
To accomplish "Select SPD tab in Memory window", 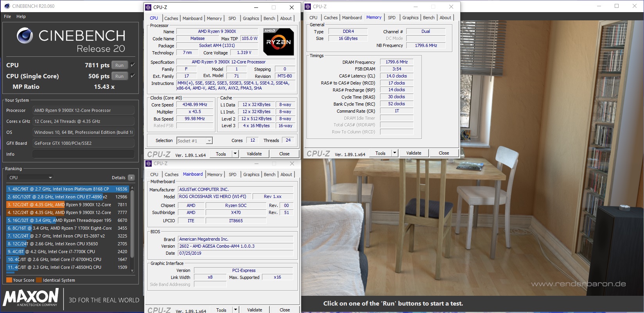I will point(392,18).
